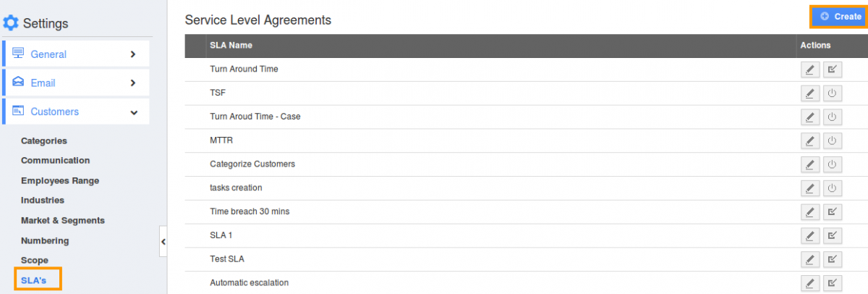Image resolution: width=868 pixels, height=294 pixels.
Task: Edit the Test SLA entry
Action: (810, 259)
